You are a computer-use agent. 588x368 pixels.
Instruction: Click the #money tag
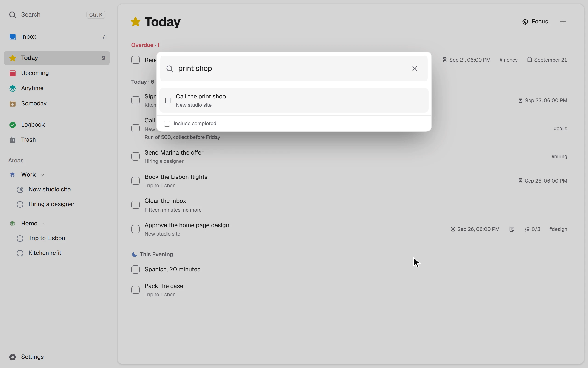click(509, 60)
